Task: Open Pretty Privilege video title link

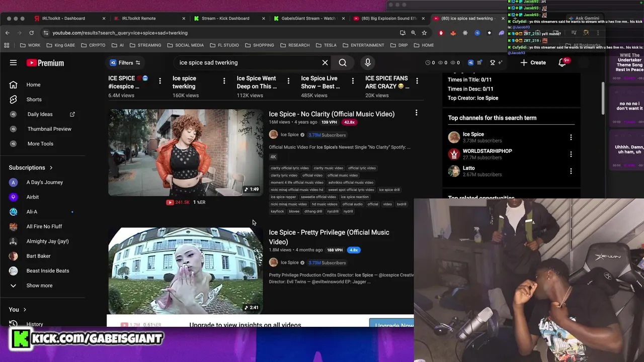Action: point(329,237)
